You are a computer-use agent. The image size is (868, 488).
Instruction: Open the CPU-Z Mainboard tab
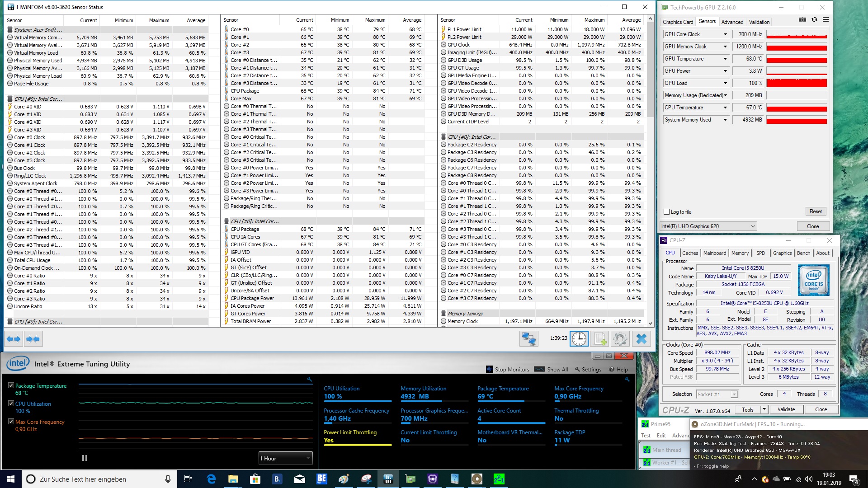pyautogui.click(x=714, y=253)
